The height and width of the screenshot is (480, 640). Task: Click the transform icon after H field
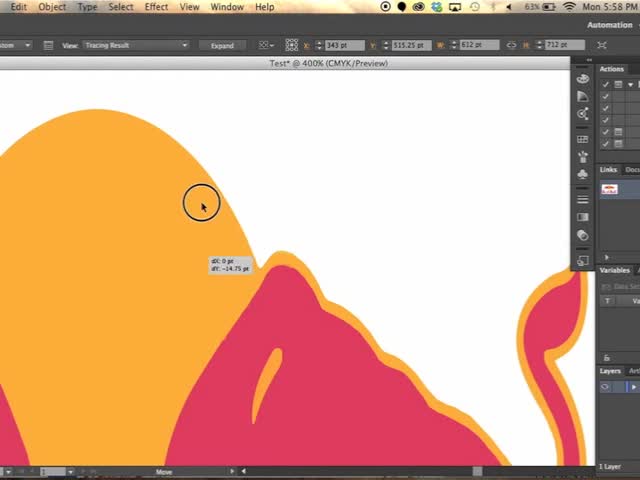pyautogui.click(x=602, y=45)
